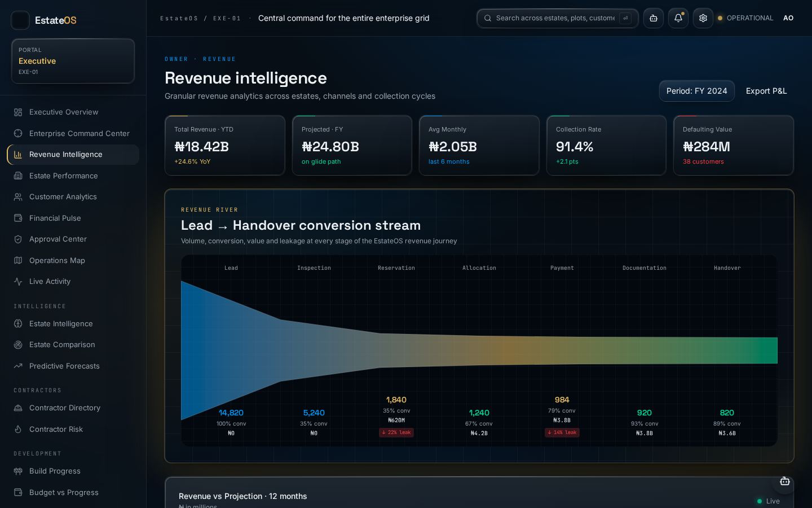The image size is (812, 508).
Task: Focus the search across estates field
Action: click(558, 18)
